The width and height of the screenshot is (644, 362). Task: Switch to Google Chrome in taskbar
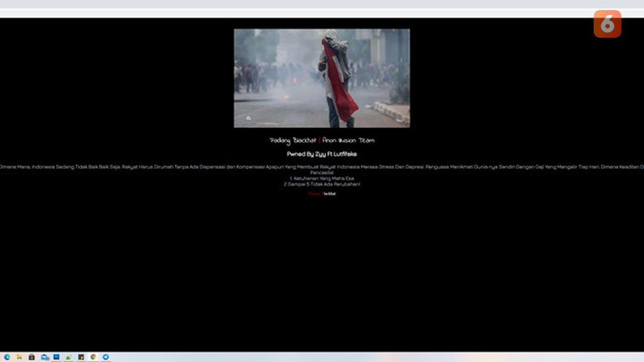(93, 357)
